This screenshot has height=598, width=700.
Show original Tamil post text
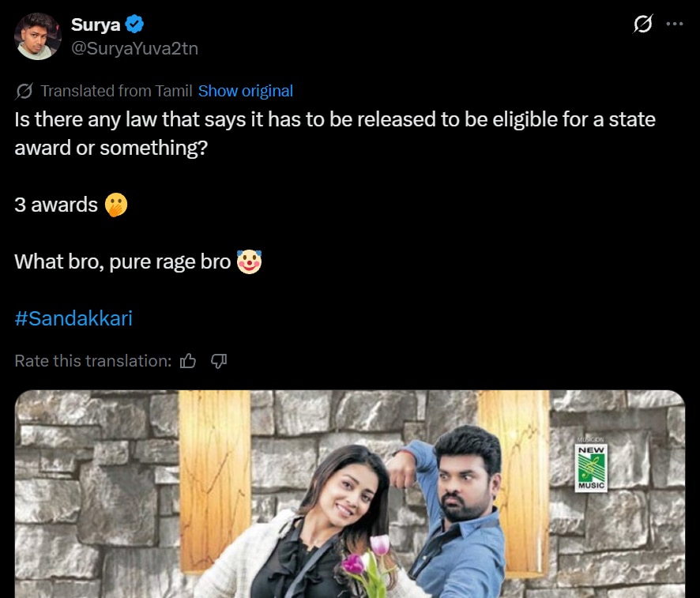click(x=245, y=91)
